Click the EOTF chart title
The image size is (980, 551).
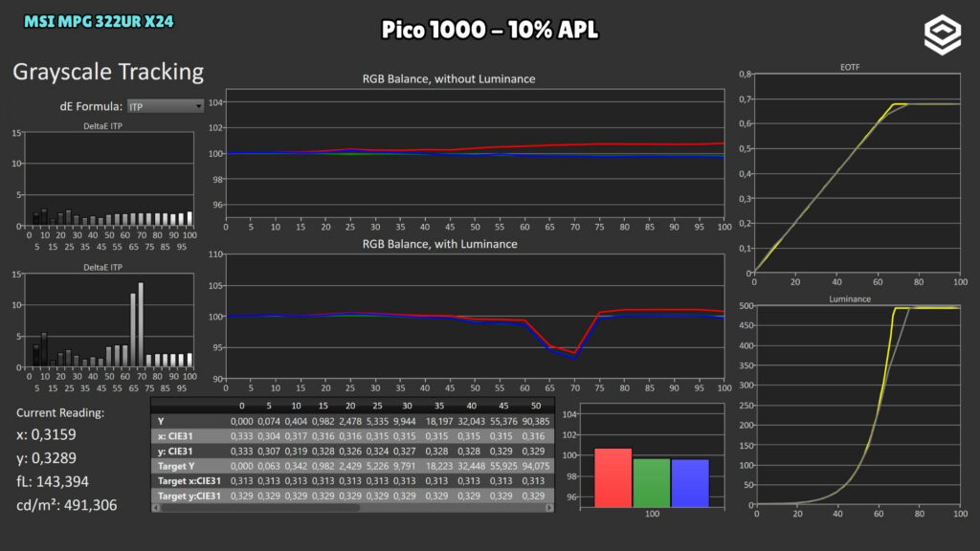click(x=850, y=67)
